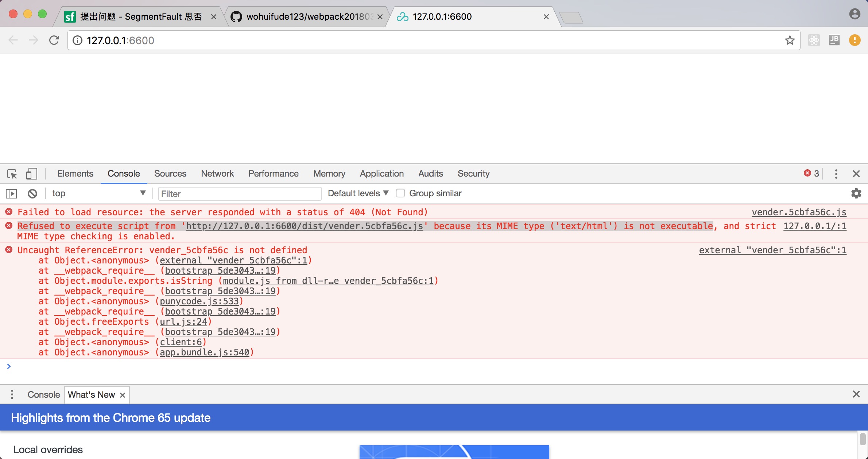Open the vender.5cbfa56c.js source link

799,212
